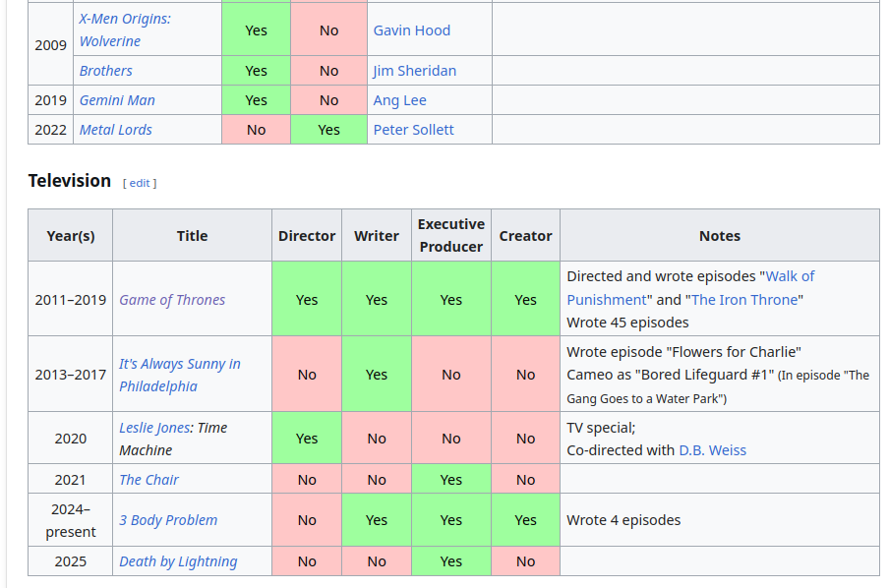Open It's Always Sunny in Philadelphia link

tap(180, 375)
